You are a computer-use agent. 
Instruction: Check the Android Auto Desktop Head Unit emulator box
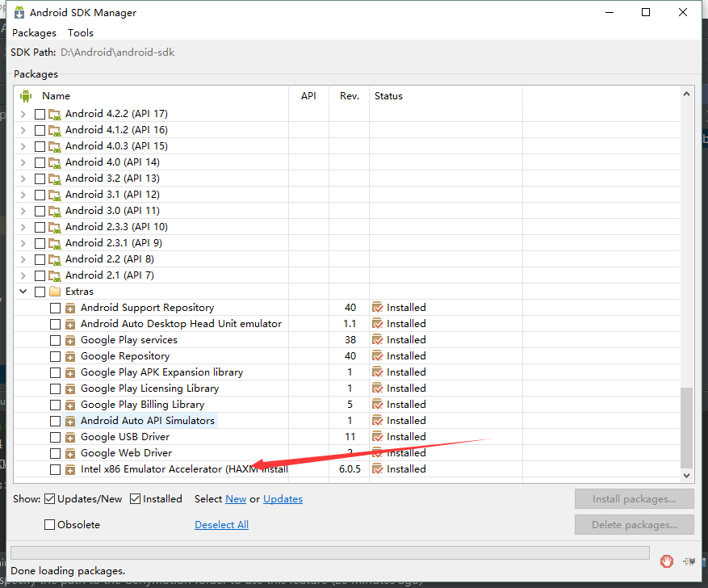coord(55,324)
